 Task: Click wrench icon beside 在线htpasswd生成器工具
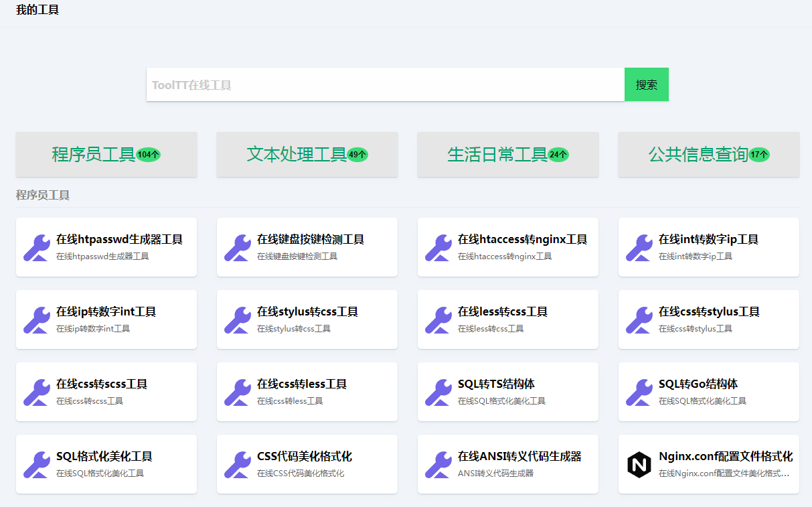coord(36,247)
